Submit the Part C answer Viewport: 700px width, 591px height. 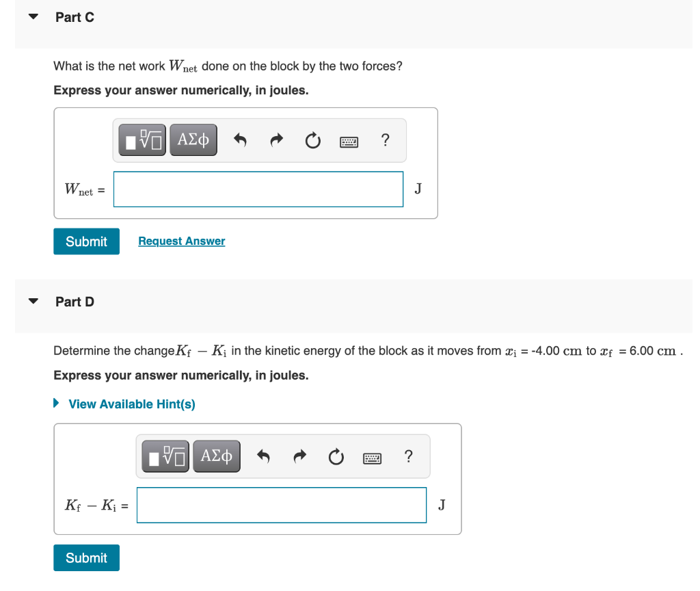coord(86,241)
